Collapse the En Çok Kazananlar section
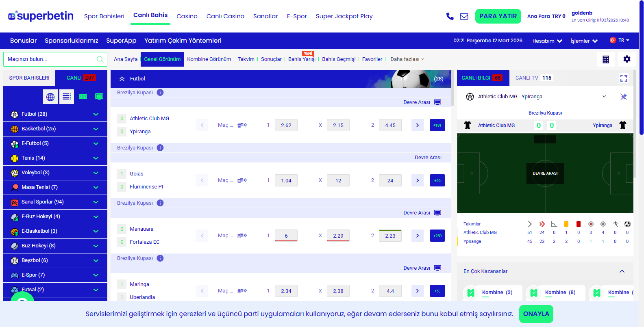 click(622, 271)
